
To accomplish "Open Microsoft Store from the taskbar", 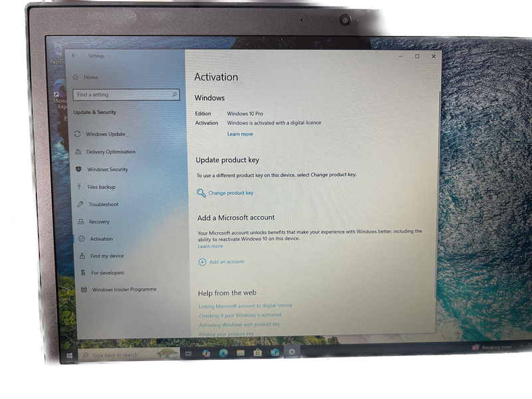I will [257, 352].
